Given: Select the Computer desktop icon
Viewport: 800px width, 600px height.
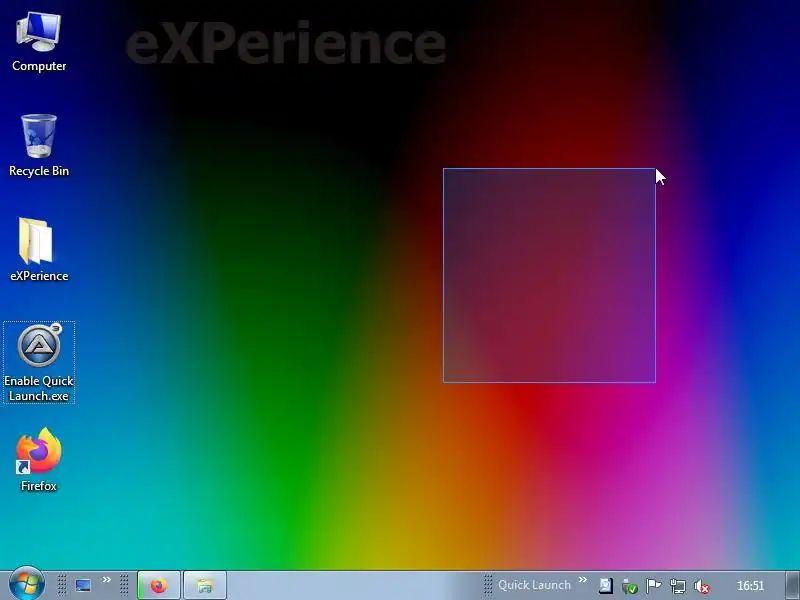Looking at the screenshot, I should 39,43.
